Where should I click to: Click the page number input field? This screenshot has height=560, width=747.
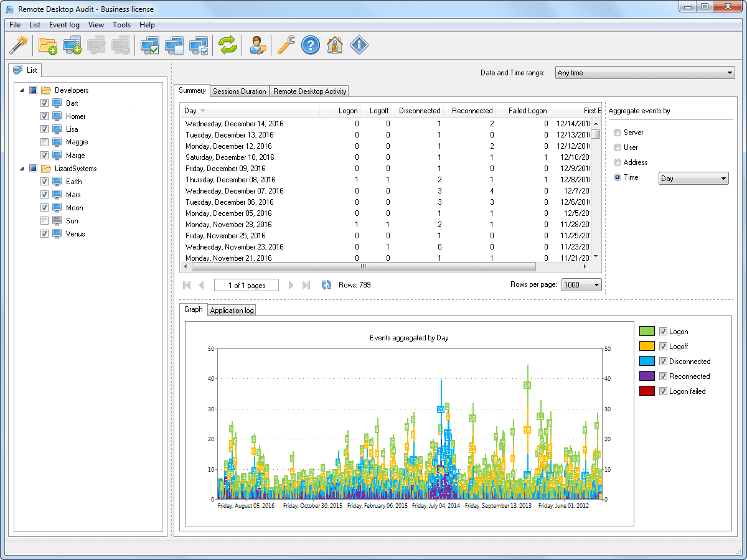click(x=247, y=286)
